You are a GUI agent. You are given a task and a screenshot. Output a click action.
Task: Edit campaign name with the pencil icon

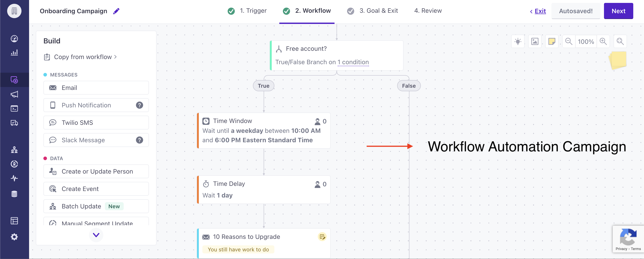(116, 11)
